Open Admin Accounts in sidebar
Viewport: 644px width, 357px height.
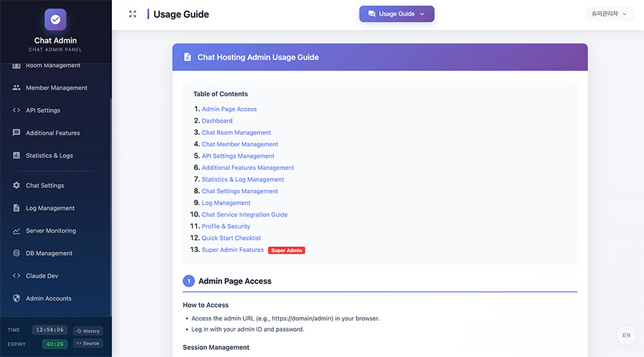tap(56, 298)
